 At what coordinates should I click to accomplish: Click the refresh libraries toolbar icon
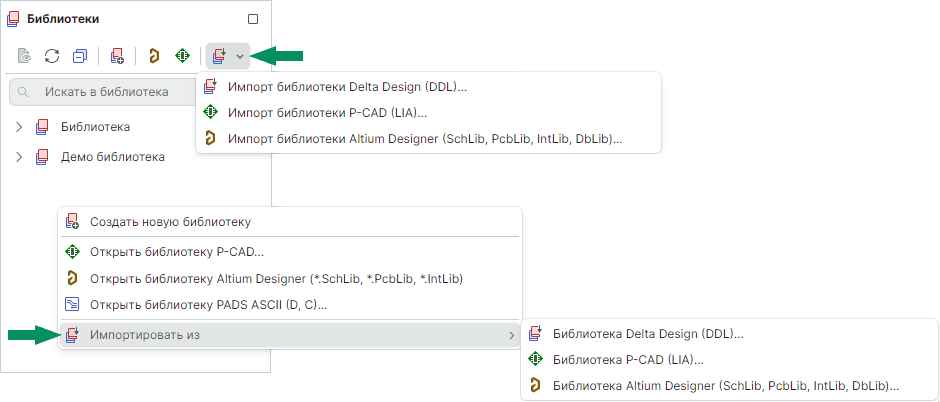pyautogui.click(x=52, y=56)
